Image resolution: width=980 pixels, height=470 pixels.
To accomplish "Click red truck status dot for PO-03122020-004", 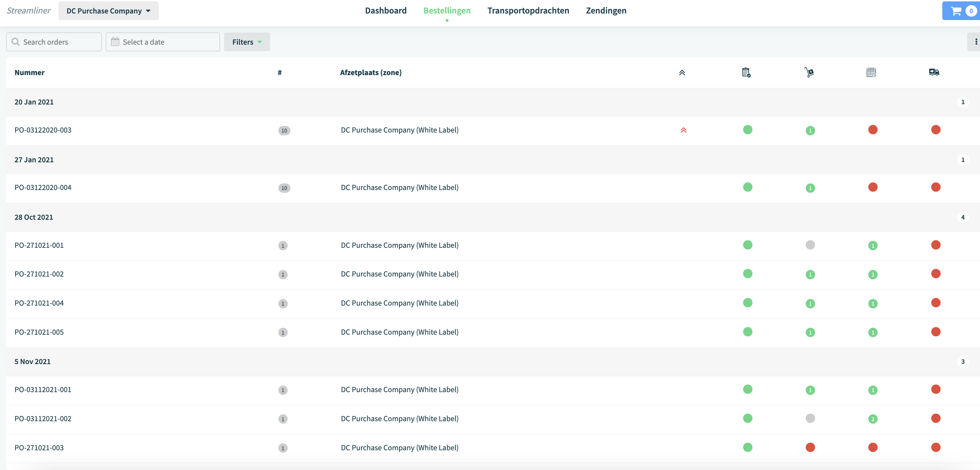I will (935, 187).
